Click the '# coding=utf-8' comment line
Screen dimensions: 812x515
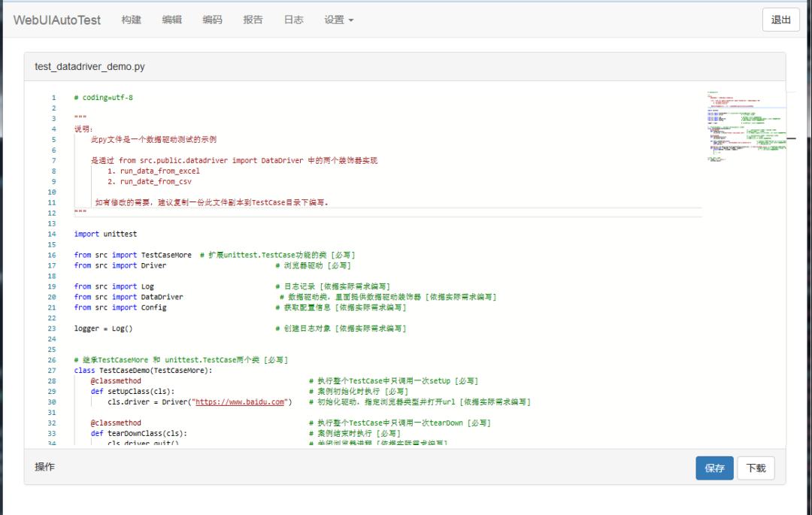104,98
